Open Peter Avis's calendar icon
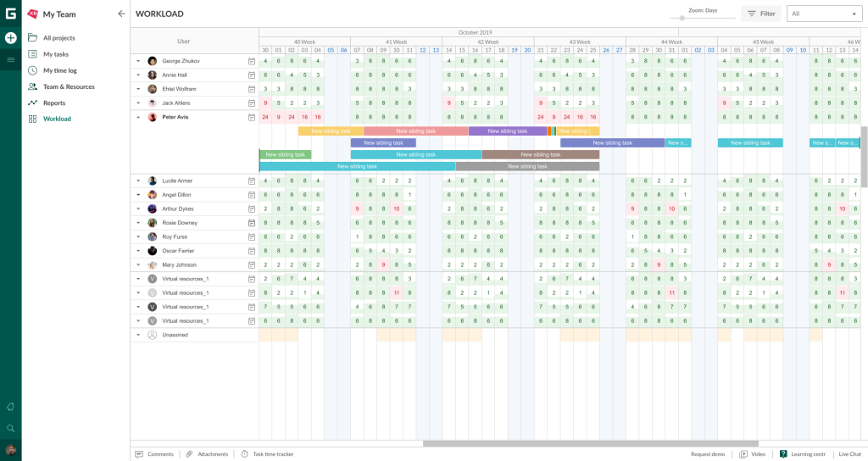Screen dimensions: 868x461 click(x=251, y=117)
